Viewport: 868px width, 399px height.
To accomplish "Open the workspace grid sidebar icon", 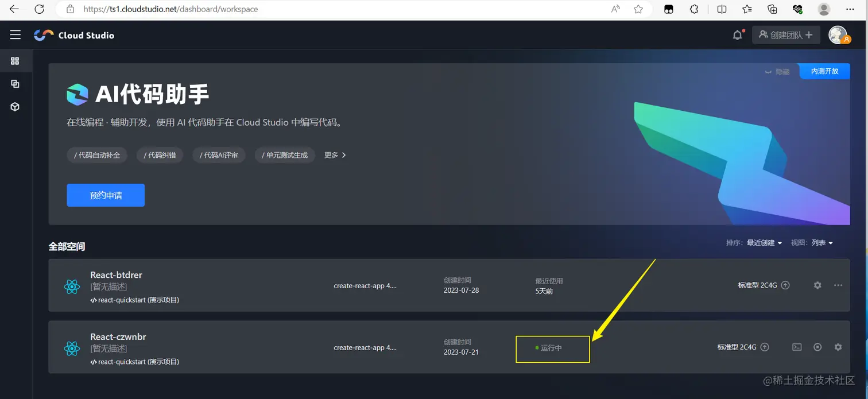I will (15, 61).
